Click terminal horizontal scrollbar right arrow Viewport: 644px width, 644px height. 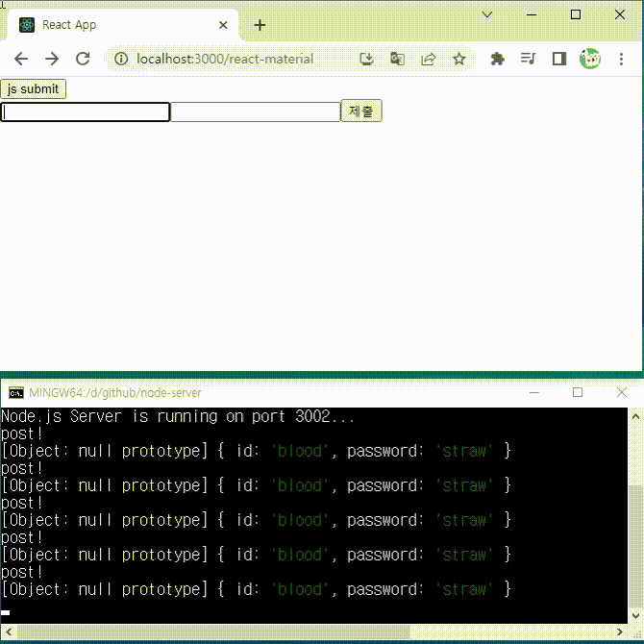click(x=620, y=632)
